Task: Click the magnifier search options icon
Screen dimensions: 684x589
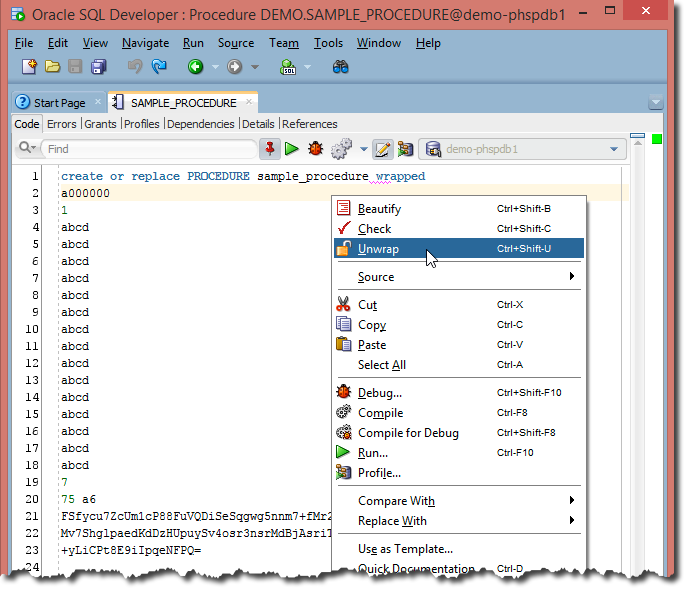Action: coord(27,147)
